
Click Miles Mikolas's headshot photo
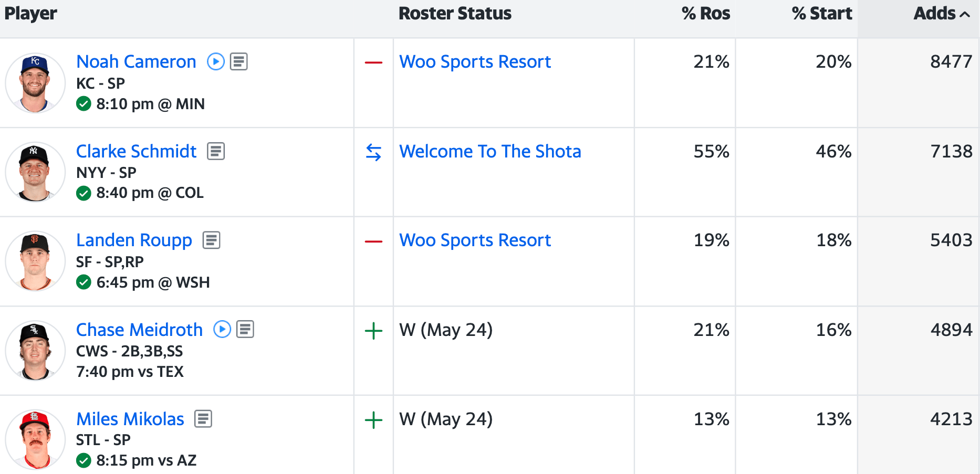pos(35,439)
